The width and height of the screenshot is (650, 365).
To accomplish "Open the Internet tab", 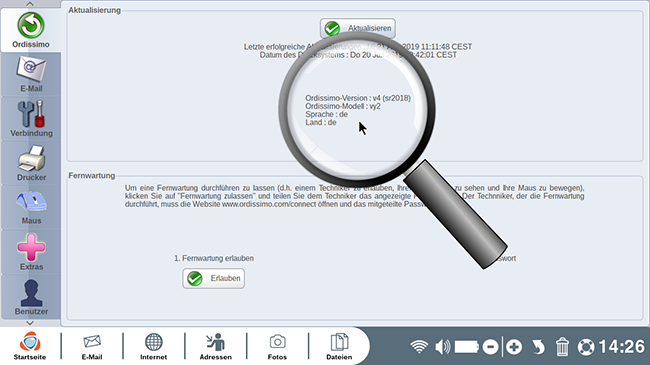I will 153,346.
